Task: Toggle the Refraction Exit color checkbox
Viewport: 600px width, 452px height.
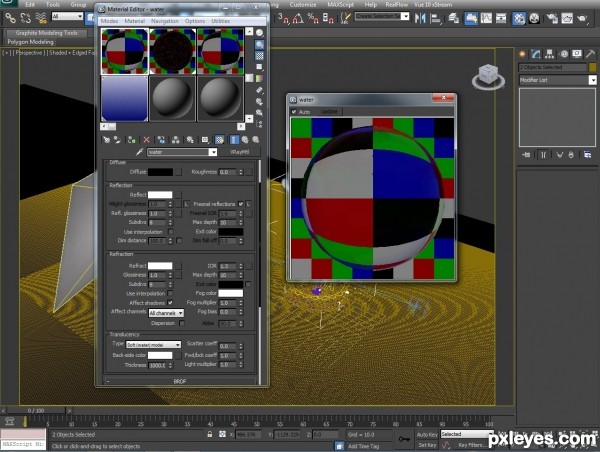Action: click(248, 284)
